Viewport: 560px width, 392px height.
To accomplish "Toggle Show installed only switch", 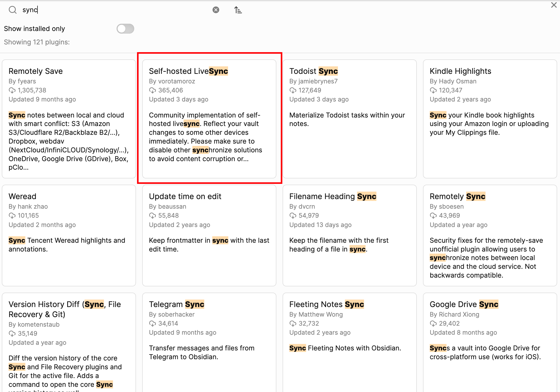I will point(125,29).
